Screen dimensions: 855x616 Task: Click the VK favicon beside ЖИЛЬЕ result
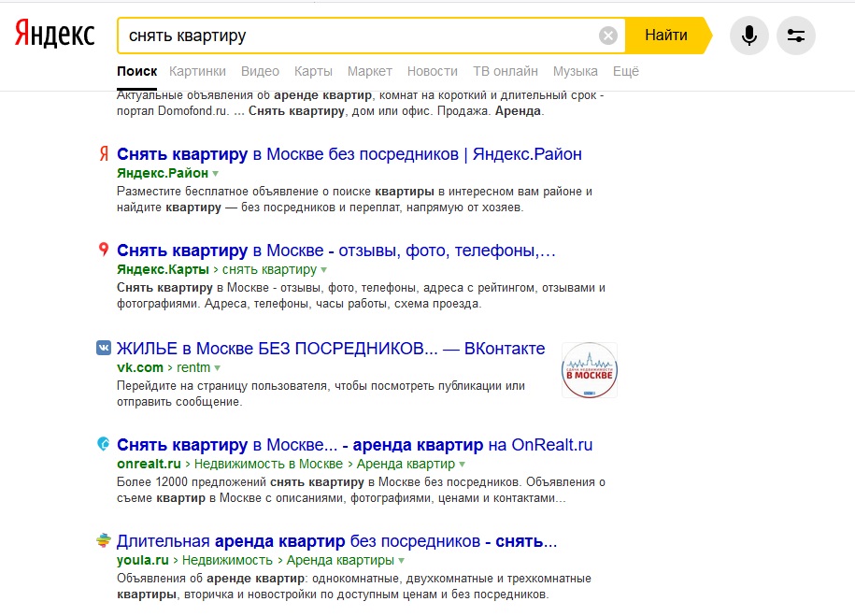pos(104,348)
